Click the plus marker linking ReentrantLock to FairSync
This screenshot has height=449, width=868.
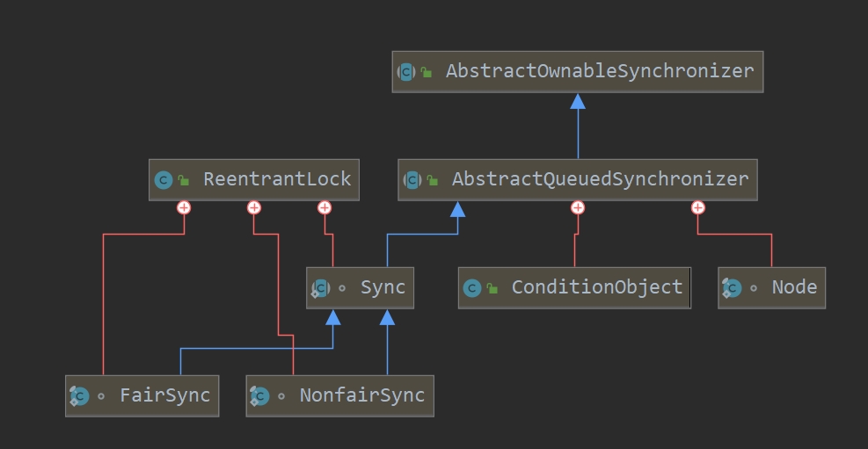tap(184, 207)
